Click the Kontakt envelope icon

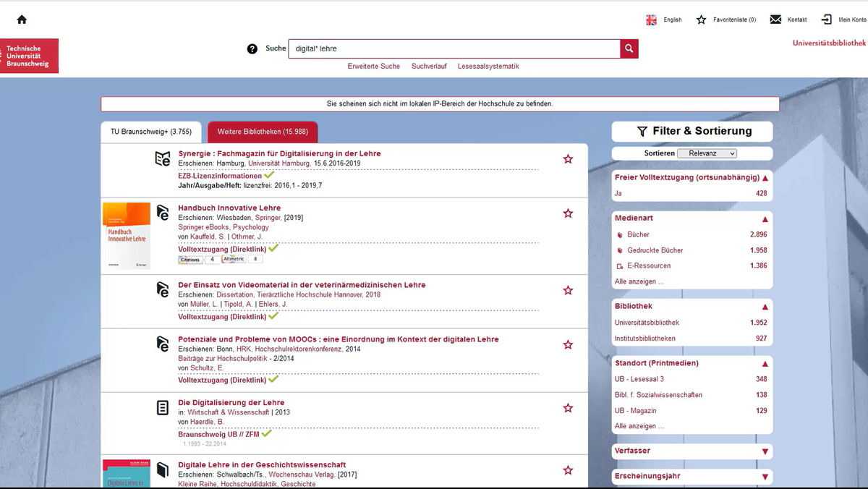pos(775,20)
